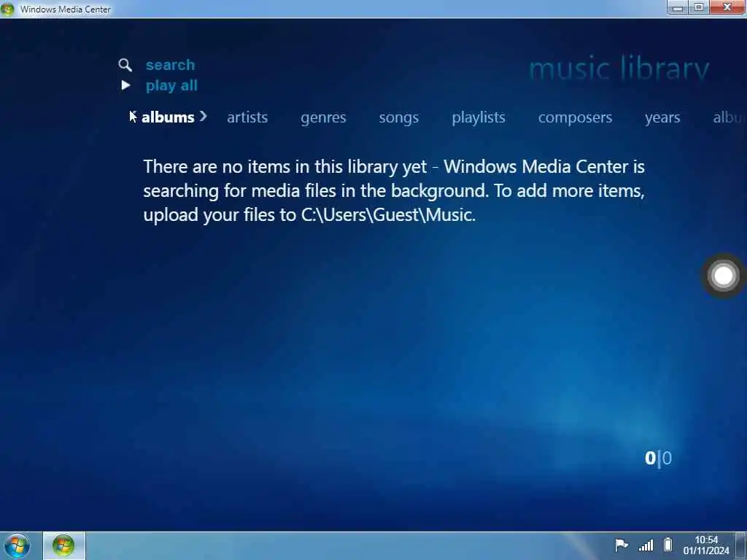This screenshot has width=747, height=560.
Task: Click the Media Center taskbar icon
Action: point(64,545)
